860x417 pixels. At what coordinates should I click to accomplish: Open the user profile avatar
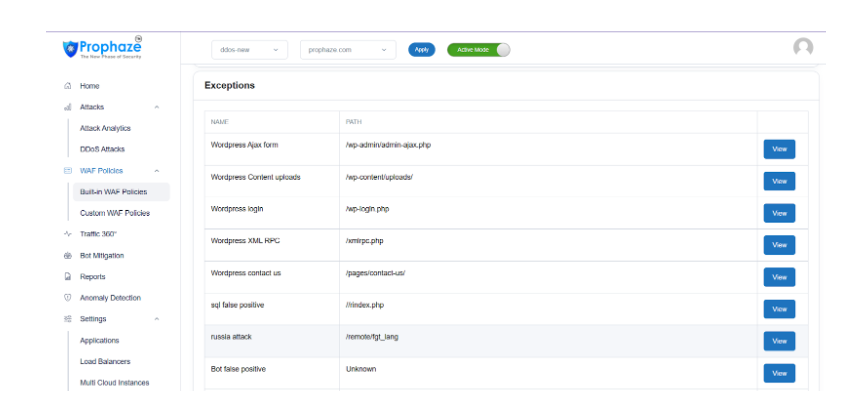point(802,48)
